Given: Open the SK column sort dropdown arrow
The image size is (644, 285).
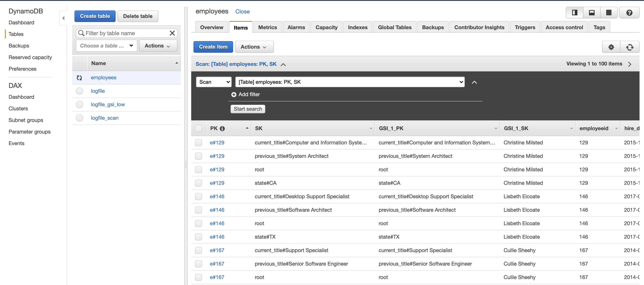Looking at the screenshot, I should tap(371, 129).
